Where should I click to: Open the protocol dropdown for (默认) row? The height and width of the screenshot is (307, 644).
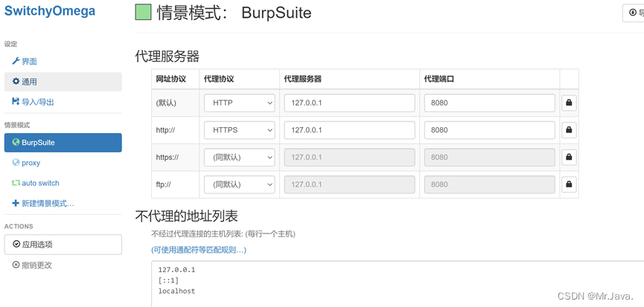coord(240,103)
